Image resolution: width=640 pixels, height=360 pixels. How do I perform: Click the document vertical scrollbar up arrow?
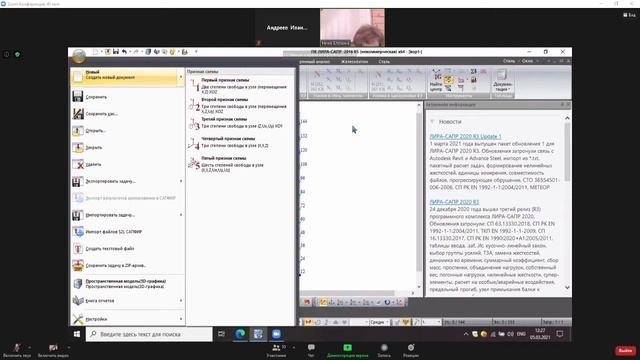tap(418, 105)
